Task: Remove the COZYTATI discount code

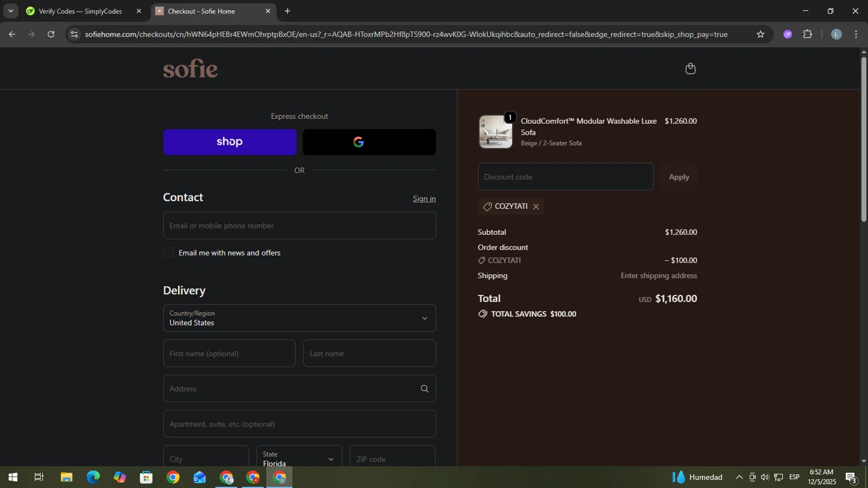Action: [x=536, y=206]
